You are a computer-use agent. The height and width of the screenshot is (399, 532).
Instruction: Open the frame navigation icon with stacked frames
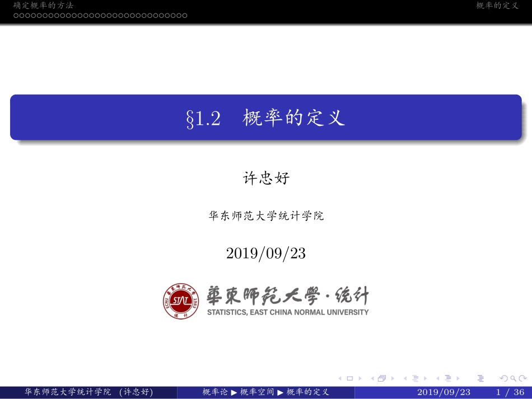click(382, 378)
